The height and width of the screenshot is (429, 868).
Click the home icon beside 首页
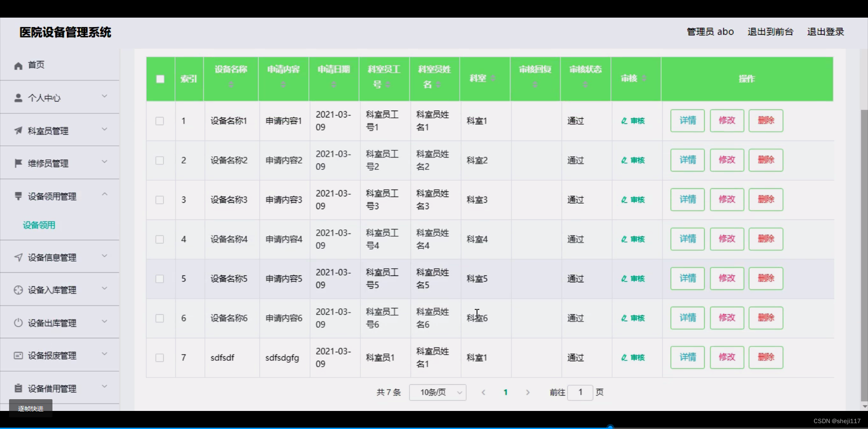(19, 65)
